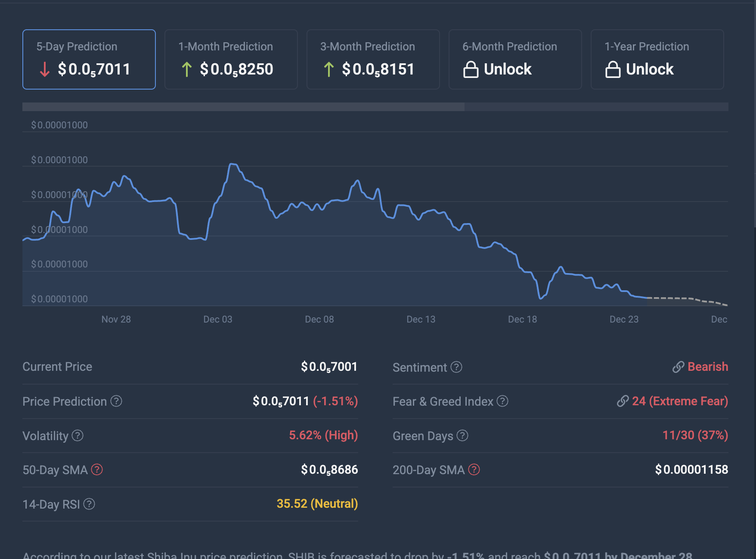Screen dimensions: 756x559
Task: Open the help tooltip next to 14-Day RSI
Action: click(88, 504)
